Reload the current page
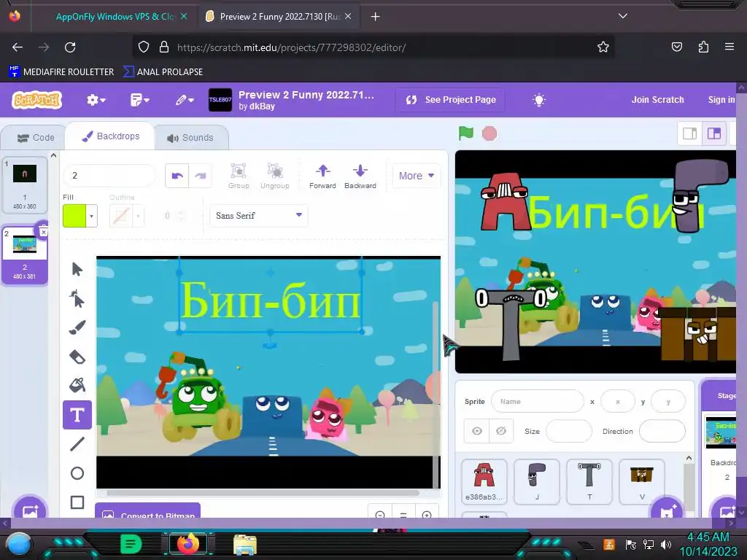This screenshot has height=560, width=747. (70, 47)
